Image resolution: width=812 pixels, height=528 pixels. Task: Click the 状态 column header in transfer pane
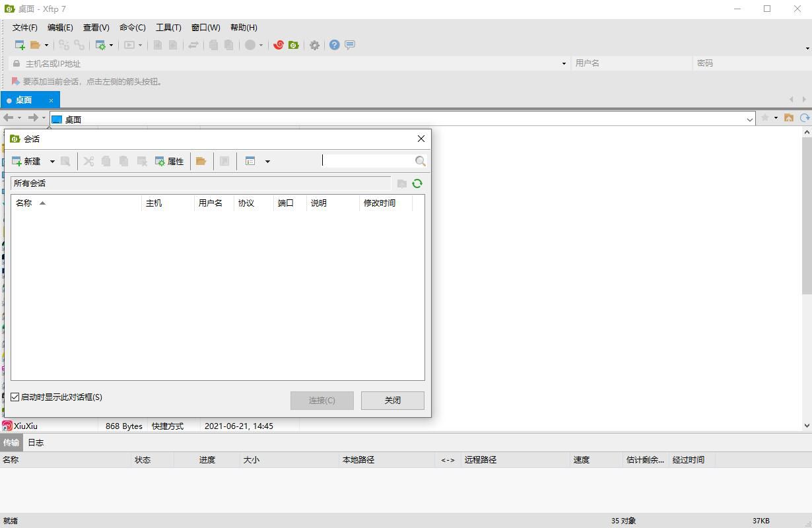point(152,459)
